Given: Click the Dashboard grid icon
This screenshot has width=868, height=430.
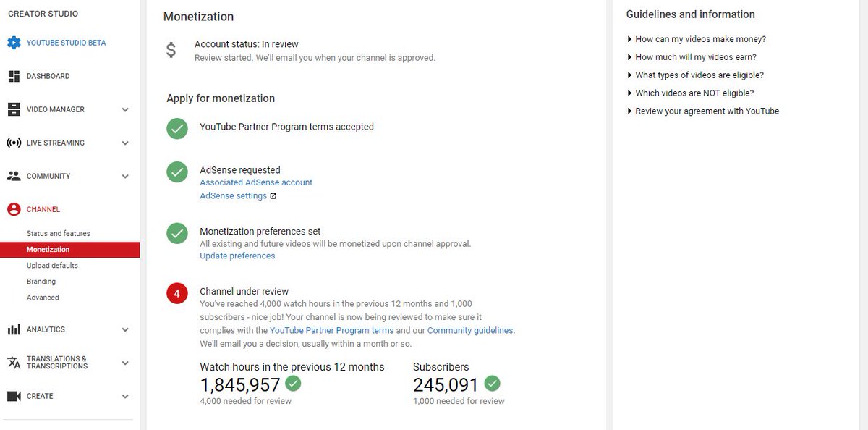Looking at the screenshot, I should pos(14,76).
